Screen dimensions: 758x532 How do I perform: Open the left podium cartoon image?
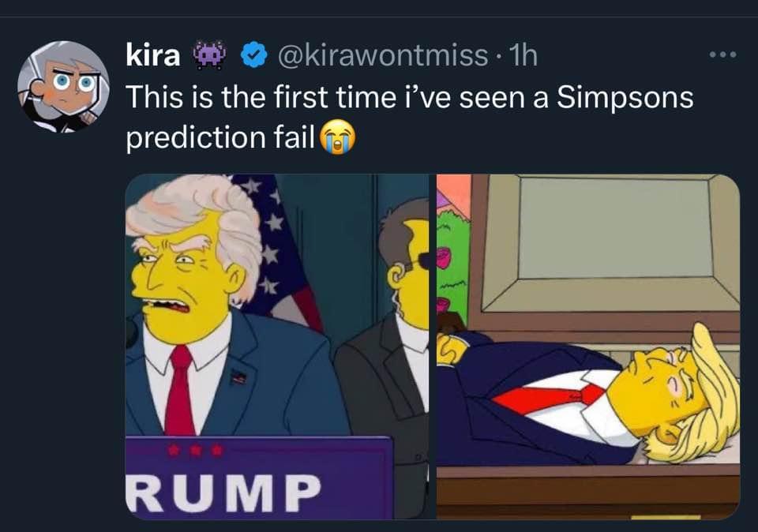pos(277,347)
